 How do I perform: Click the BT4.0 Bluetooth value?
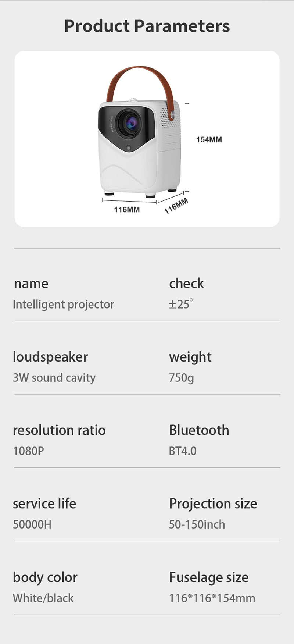click(183, 451)
